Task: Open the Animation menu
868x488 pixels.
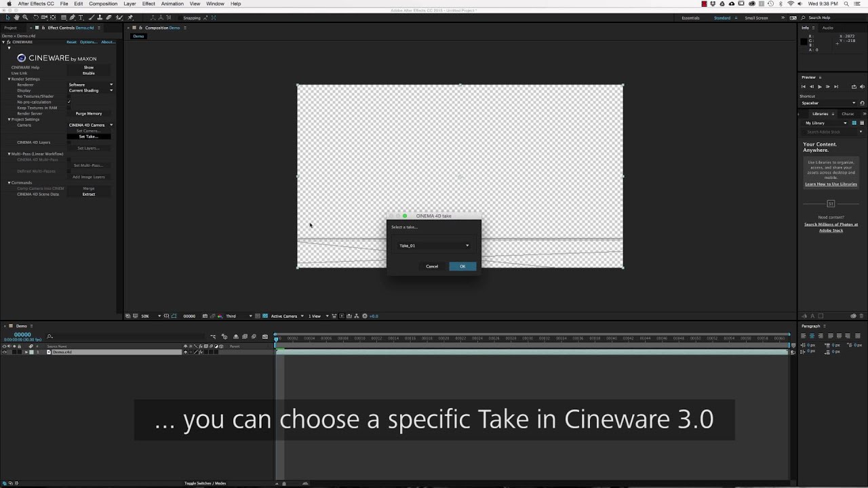Action: 172,4
